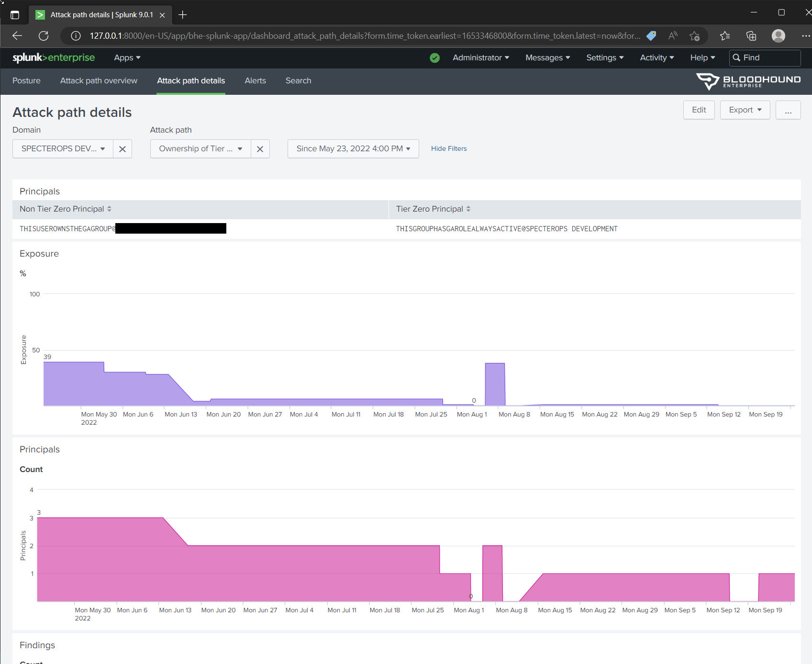
Task: Click the browser address bar URL
Action: click(365, 36)
